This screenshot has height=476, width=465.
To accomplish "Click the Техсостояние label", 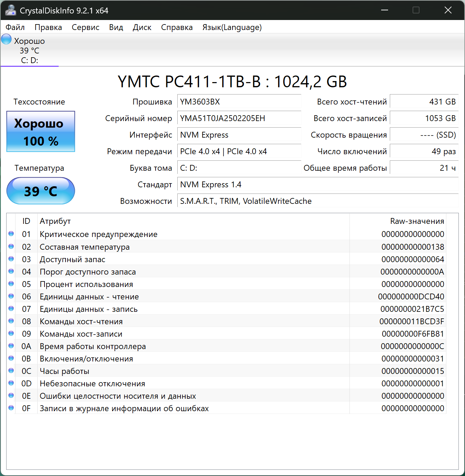I will pos(39,102).
